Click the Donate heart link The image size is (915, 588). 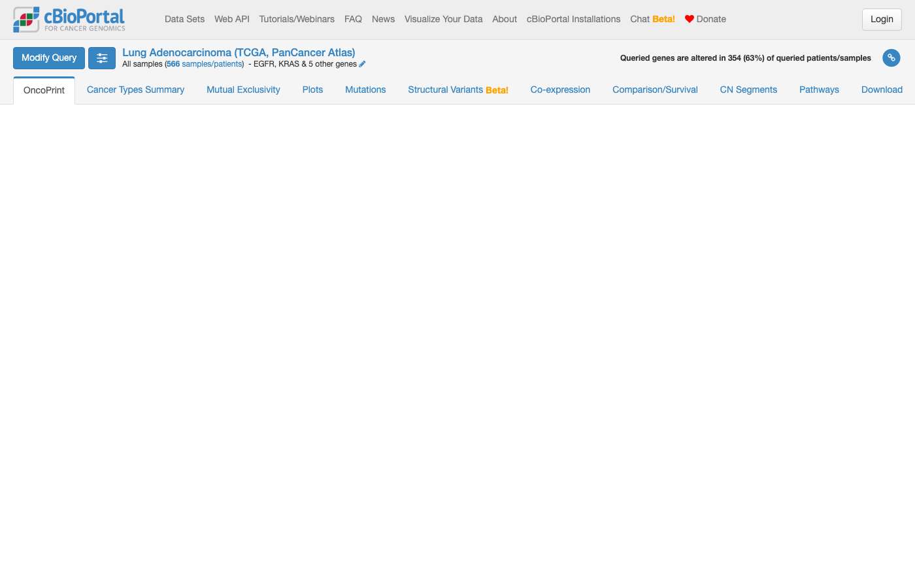tap(705, 19)
